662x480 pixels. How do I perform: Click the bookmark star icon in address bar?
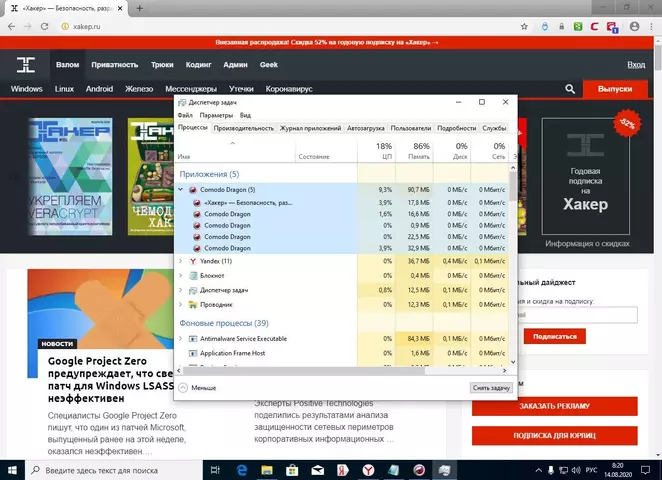pyautogui.click(x=524, y=27)
